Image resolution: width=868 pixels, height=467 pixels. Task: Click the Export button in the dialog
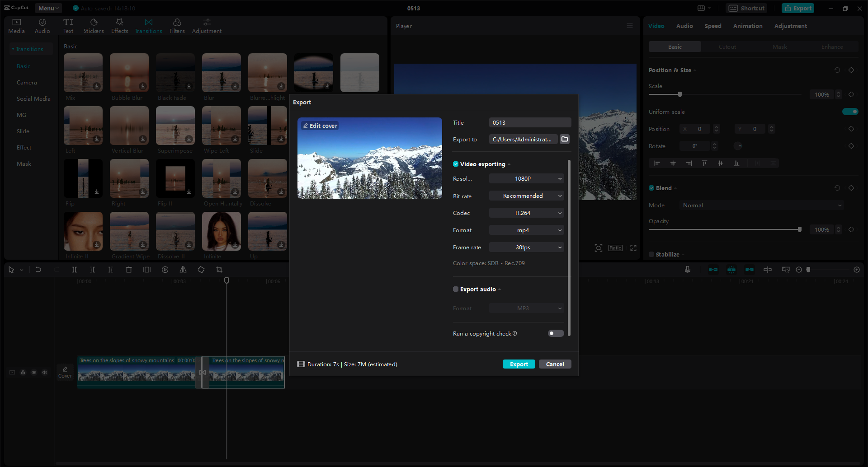(x=519, y=364)
